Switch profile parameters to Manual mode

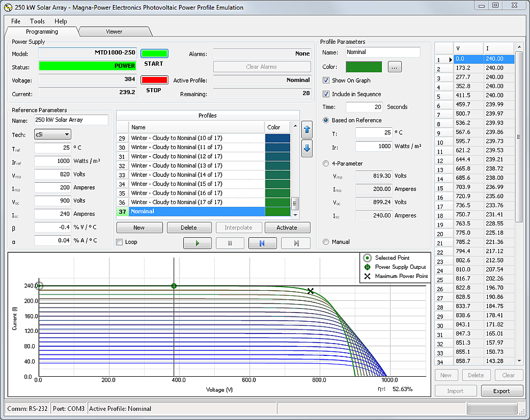coord(325,242)
